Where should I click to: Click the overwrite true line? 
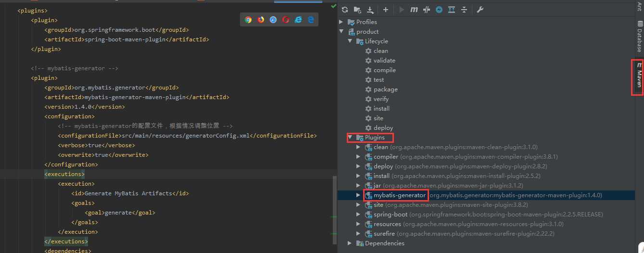(103, 155)
